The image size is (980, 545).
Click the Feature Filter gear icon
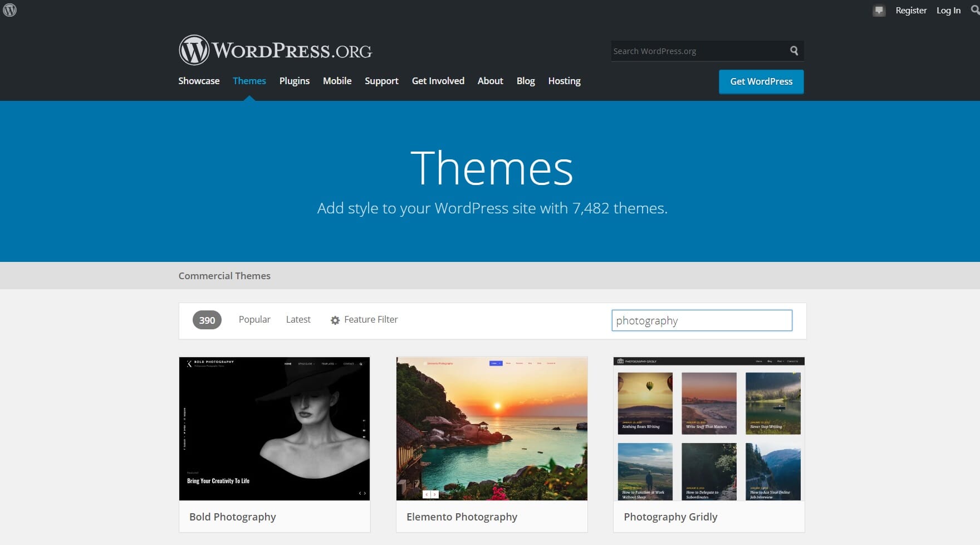point(335,320)
